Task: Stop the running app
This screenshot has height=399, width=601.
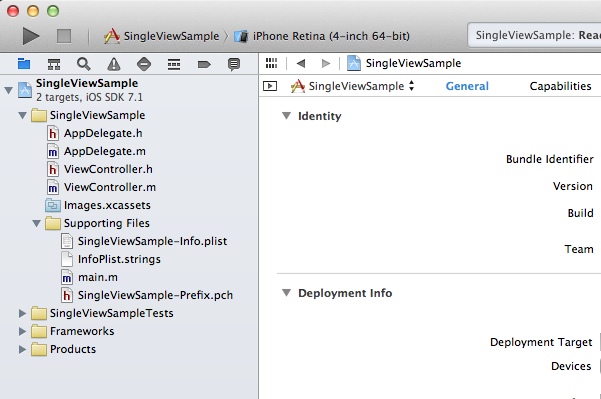Action: pos(64,36)
